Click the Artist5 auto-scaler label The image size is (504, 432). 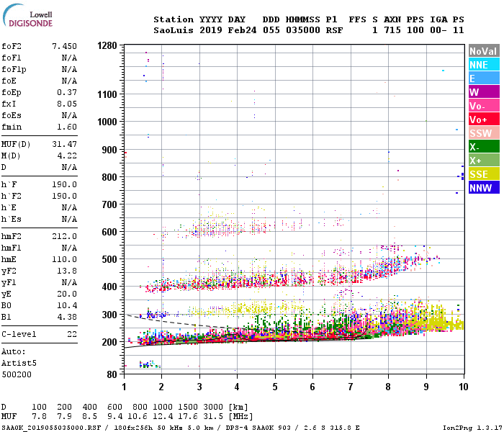click(x=19, y=363)
